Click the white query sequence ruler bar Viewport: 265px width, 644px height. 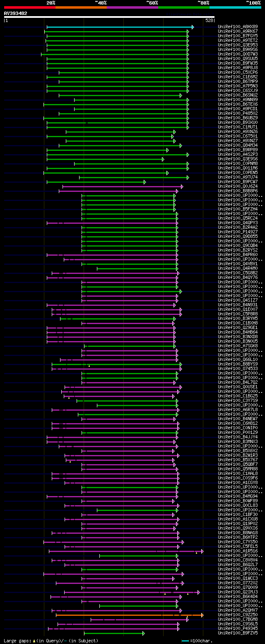coord(109,17)
